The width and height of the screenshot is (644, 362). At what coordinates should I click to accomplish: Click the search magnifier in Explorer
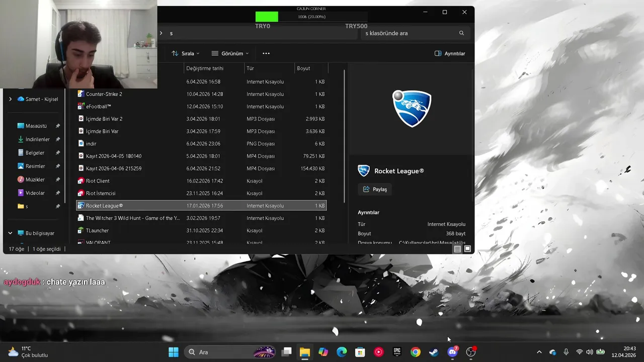tap(461, 33)
